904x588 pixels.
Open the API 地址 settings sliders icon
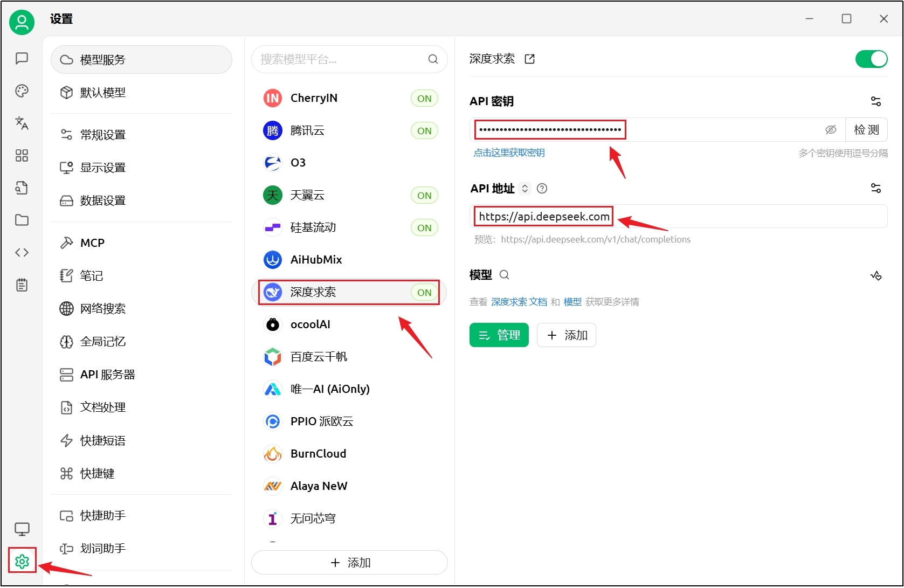point(876,188)
